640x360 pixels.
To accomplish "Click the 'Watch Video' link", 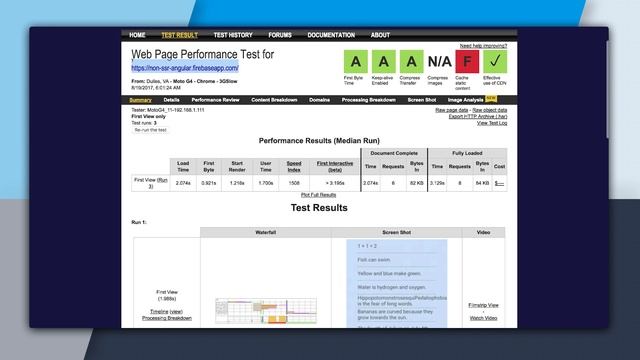I will click(x=483, y=318).
